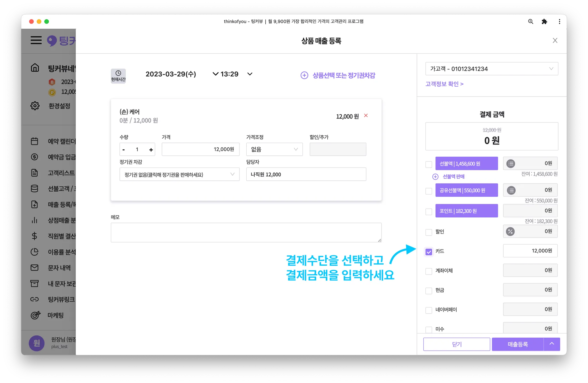Check the 계좌이체 checkbox

click(429, 271)
